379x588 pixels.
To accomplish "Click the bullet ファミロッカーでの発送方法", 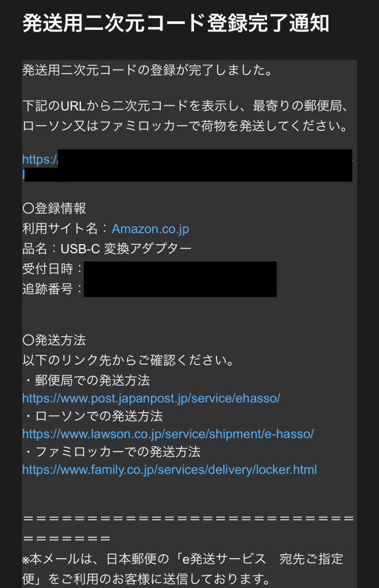I will [111, 451].
